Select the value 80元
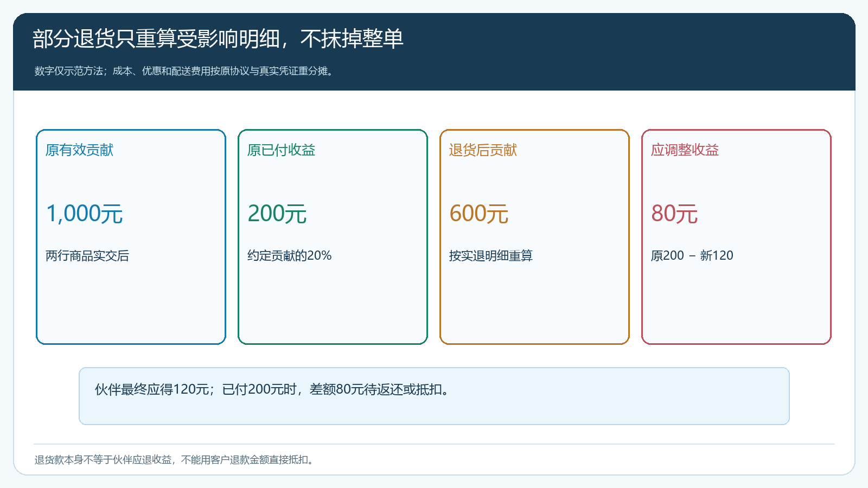The image size is (868, 488). [674, 214]
